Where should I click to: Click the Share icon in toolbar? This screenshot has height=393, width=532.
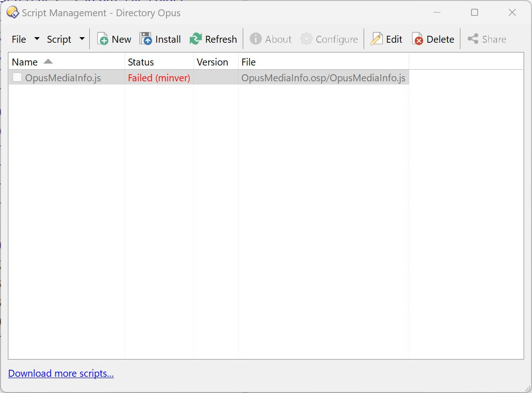coord(473,39)
